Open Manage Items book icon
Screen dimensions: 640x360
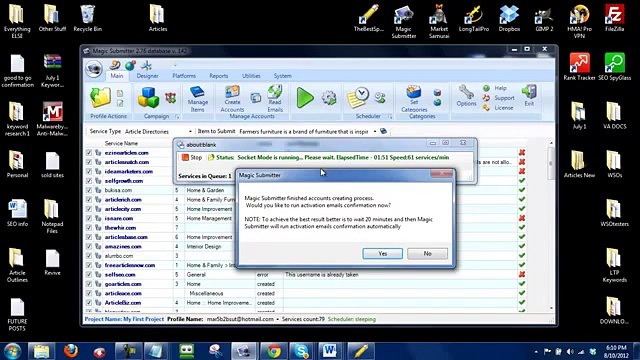pyautogui.click(x=198, y=99)
